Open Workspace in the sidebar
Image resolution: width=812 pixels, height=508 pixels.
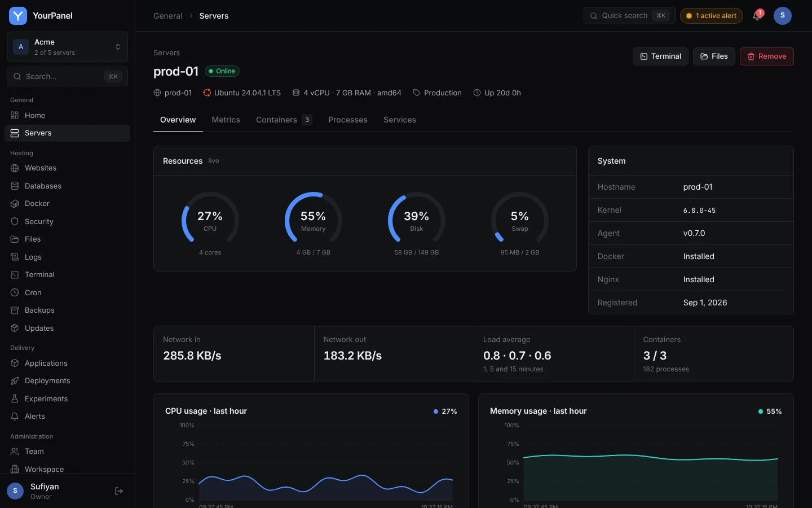(67, 469)
